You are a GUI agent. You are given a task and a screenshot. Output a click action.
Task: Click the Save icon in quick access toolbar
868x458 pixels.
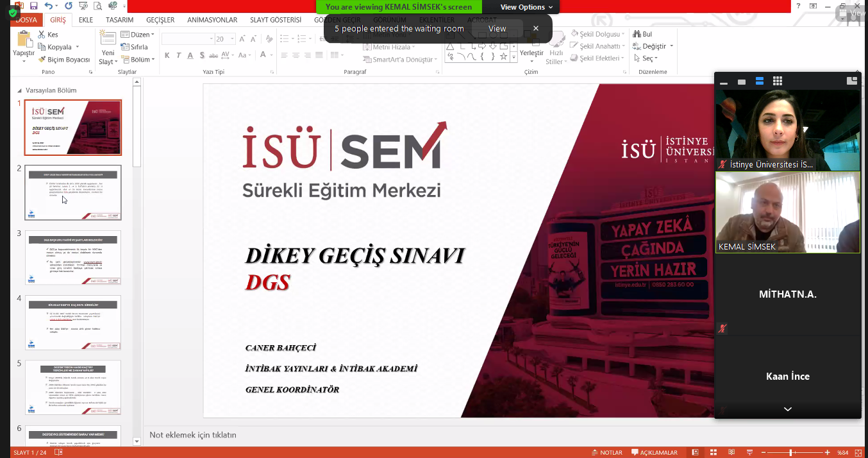pos(34,6)
